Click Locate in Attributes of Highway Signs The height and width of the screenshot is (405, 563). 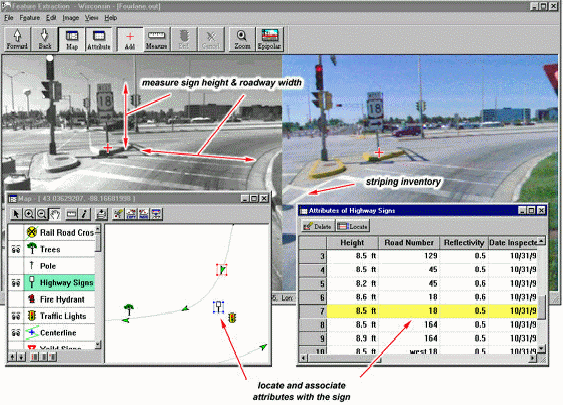click(x=353, y=226)
